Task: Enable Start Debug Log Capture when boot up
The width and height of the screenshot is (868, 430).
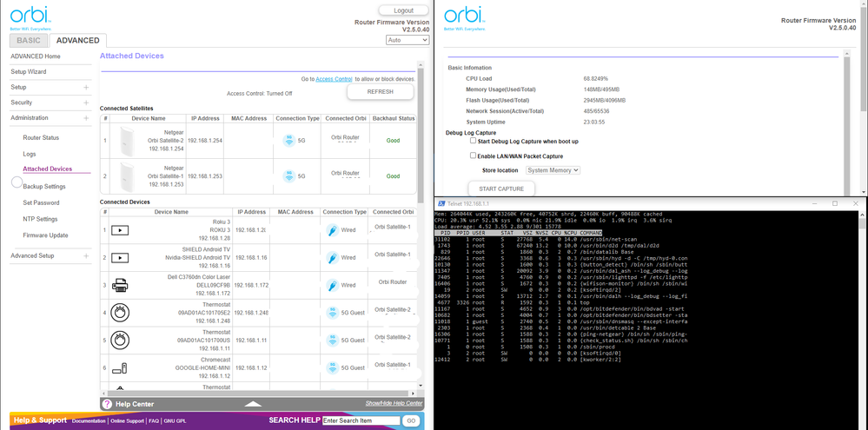Action: (x=473, y=141)
